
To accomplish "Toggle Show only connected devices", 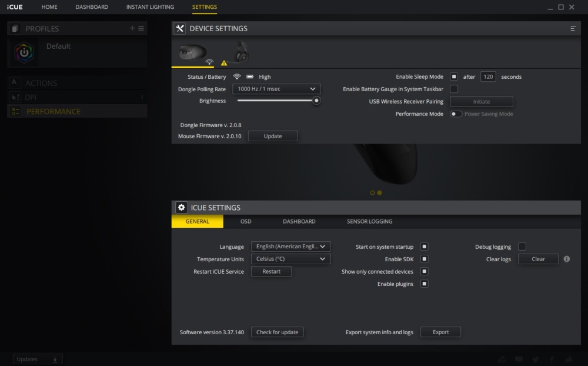I will [x=424, y=271].
